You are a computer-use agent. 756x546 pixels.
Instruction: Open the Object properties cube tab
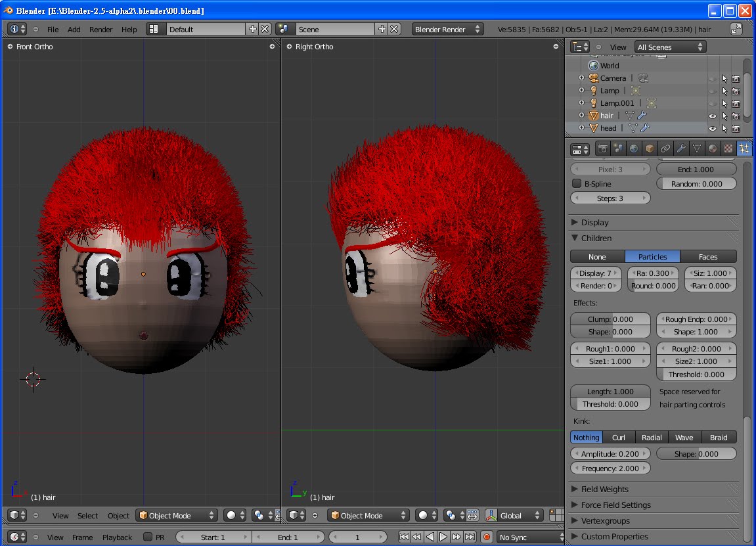650,149
